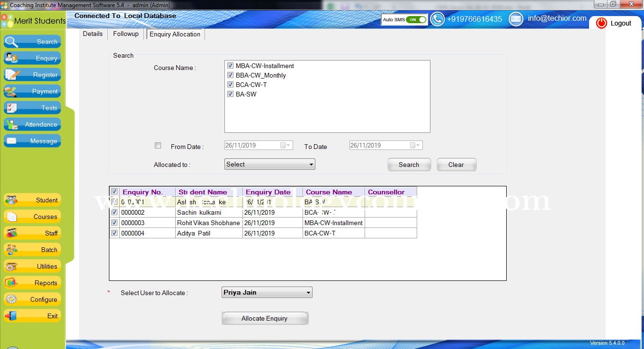The height and width of the screenshot is (349, 644).
Task: Click the Attendance person icon in sidebar
Action: 11,124
